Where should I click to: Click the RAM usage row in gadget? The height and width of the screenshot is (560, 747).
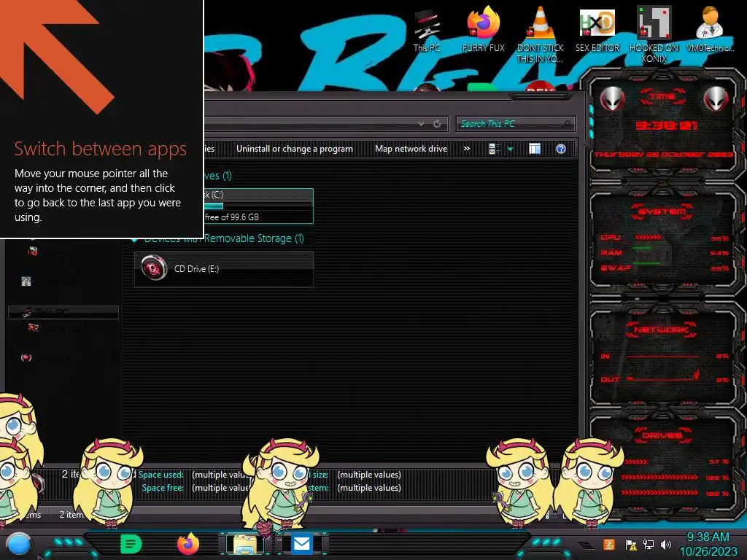(x=665, y=253)
